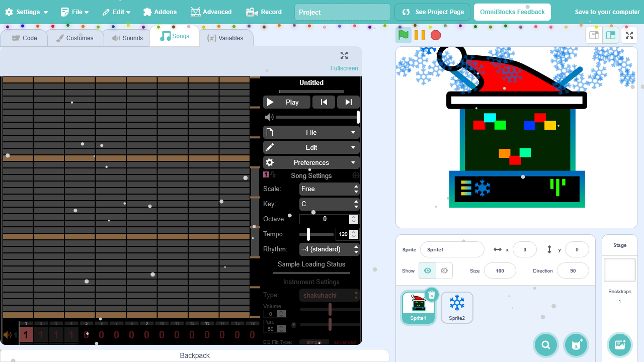
Task: Click bar number 13 in the sequencer
Action: coord(207,324)
